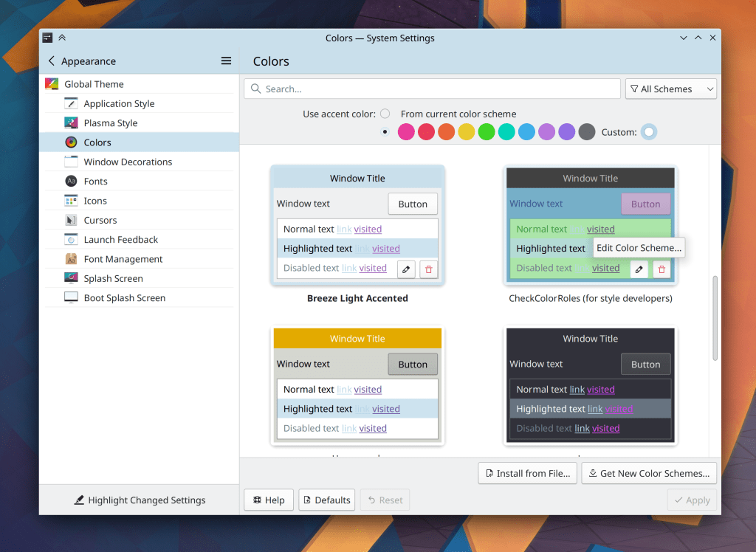Viewport: 756px width, 552px height.
Task: Click the trash delete icon on CheckColorRoles scheme
Action: click(x=661, y=269)
